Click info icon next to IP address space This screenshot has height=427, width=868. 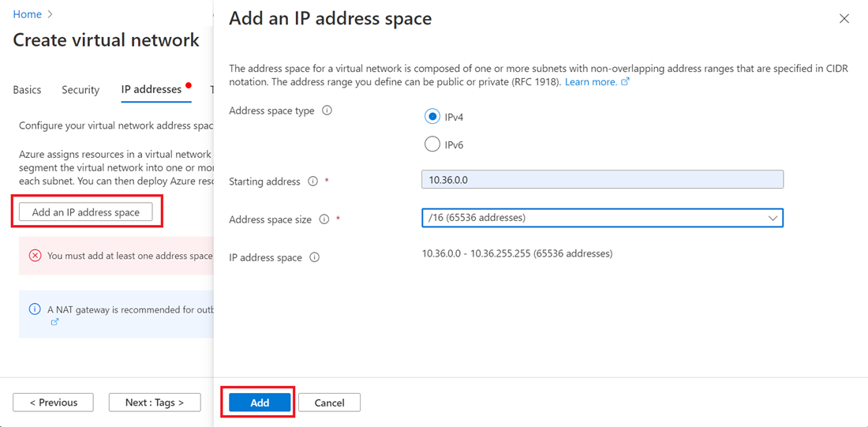[x=314, y=257]
